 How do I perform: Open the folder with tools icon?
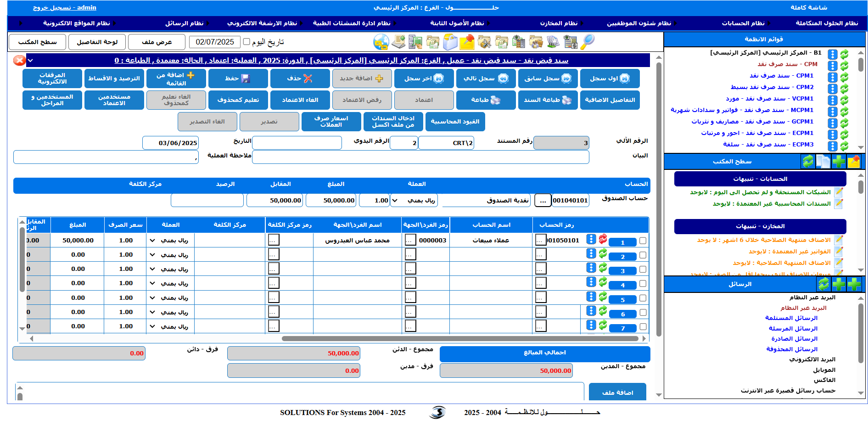[484, 42]
